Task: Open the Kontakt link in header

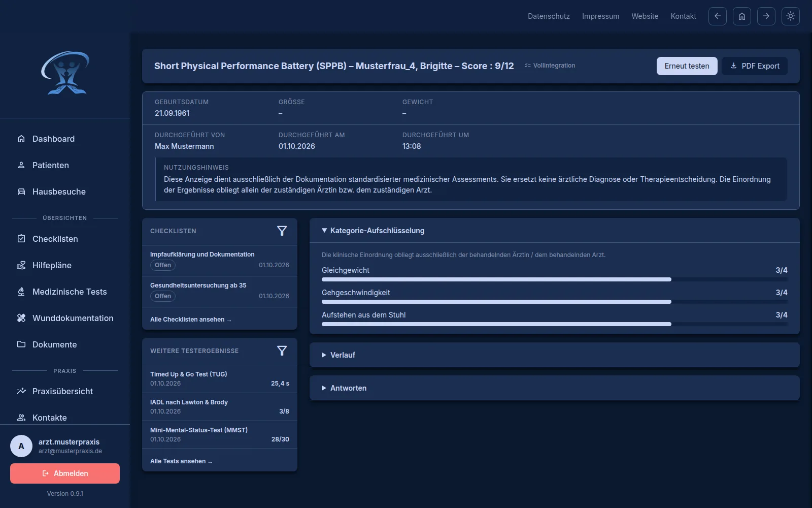Action: pos(683,16)
